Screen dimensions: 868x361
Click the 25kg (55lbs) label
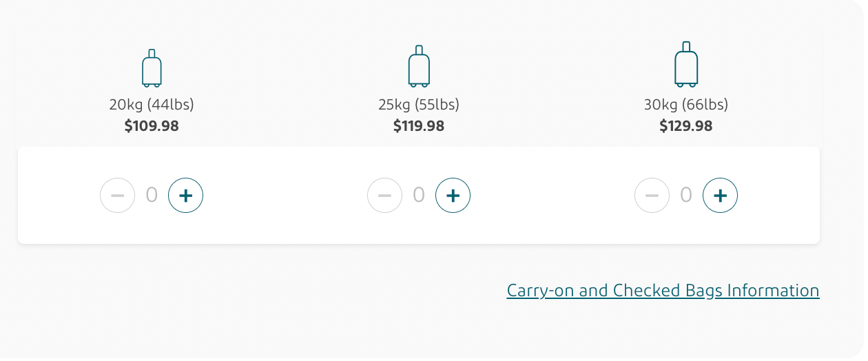pyautogui.click(x=419, y=105)
